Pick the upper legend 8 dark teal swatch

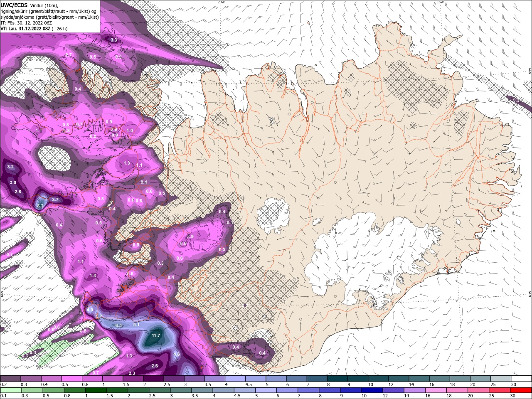pyautogui.click(x=337, y=379)
